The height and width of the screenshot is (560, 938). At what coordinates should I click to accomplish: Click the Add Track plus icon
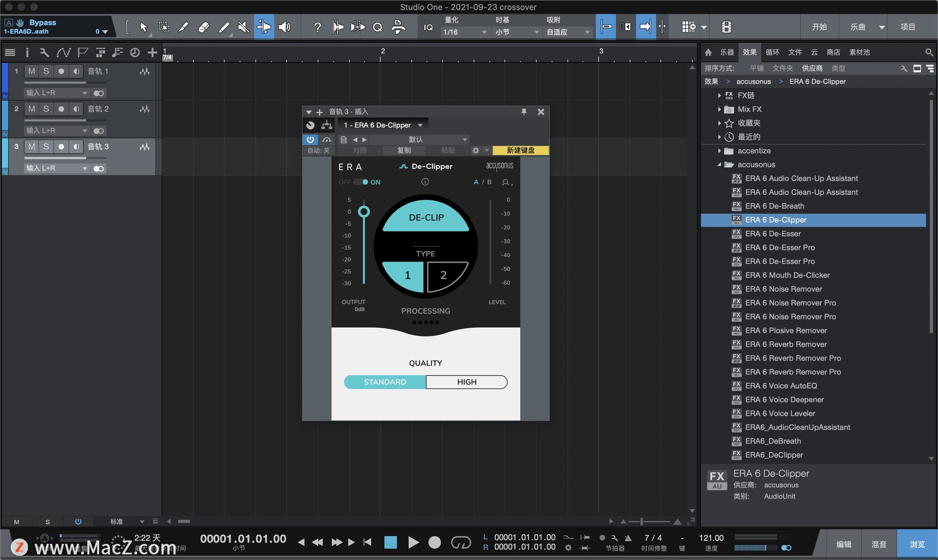coord(152,52)
